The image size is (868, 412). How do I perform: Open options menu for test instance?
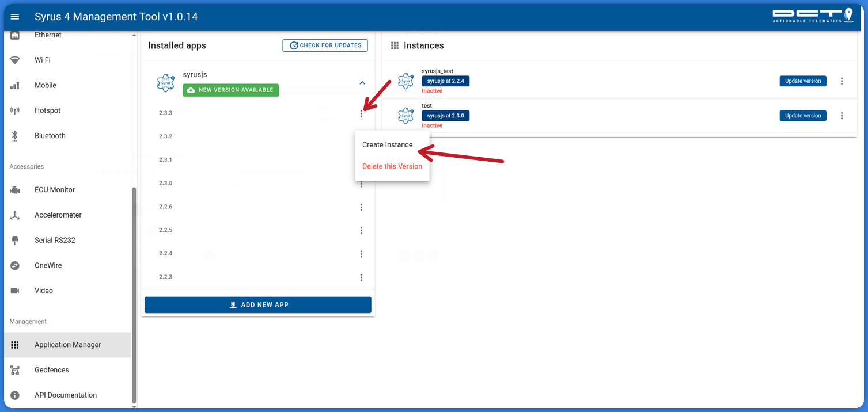pyautogui.click(x=842, y=116)
